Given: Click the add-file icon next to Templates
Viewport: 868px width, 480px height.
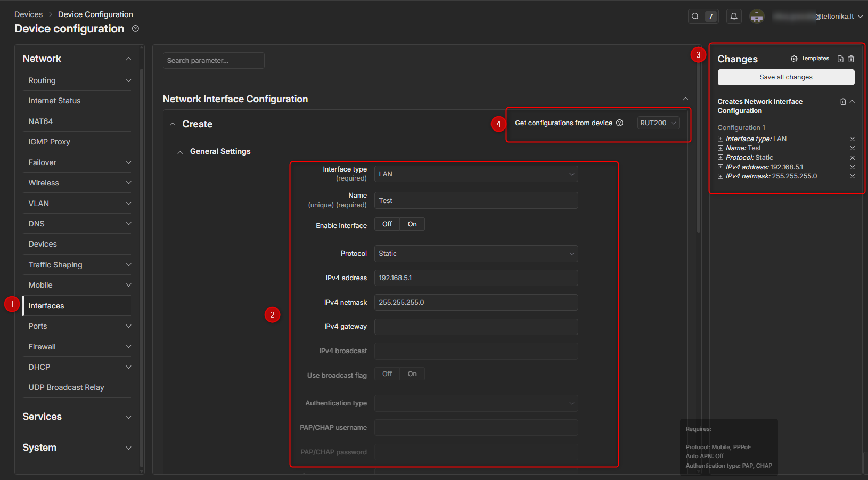Looking at the screenshot, I should [x=840, y=59].
